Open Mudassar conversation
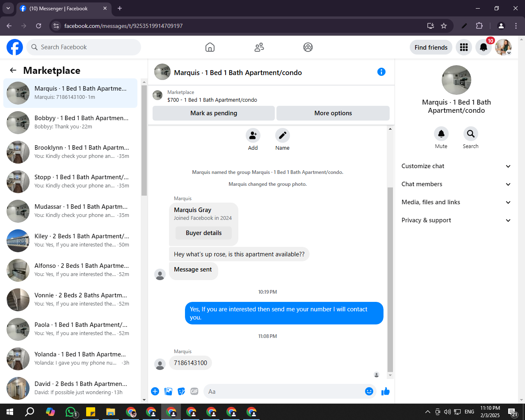 click(71, 211)
